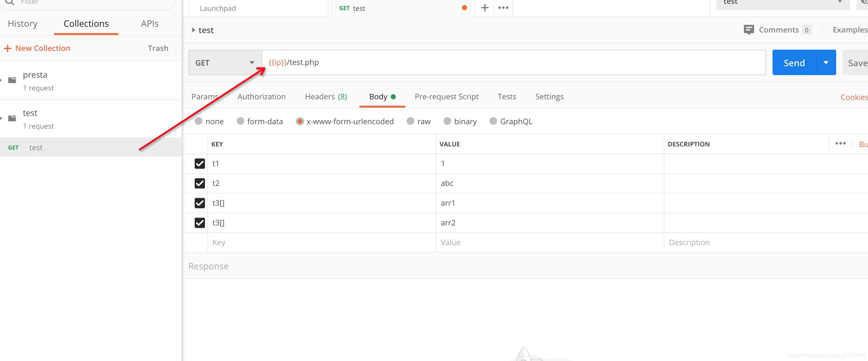
Task: Open table column options three-dots icon
Action: coord(840,143)
